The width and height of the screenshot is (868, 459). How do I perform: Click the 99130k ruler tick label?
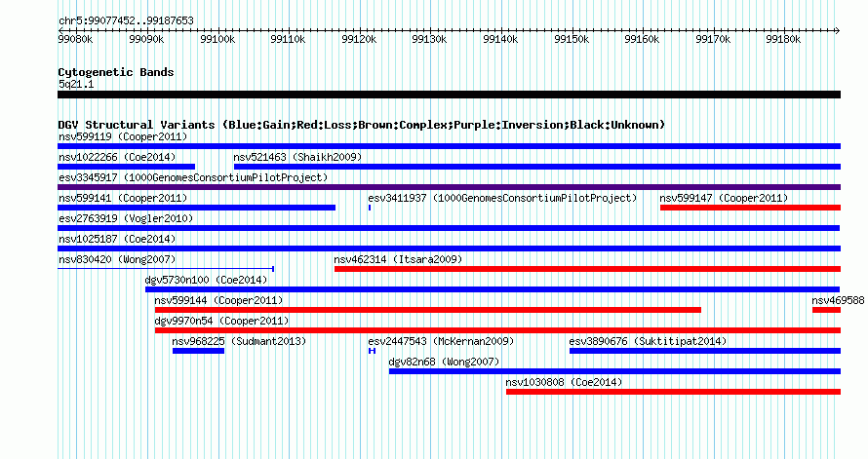[x=429, y=39]
